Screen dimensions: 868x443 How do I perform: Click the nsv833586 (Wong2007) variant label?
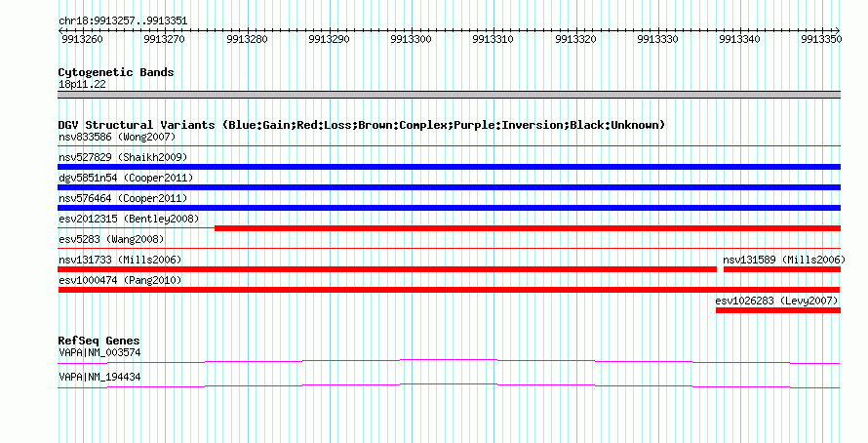(117, 137)
